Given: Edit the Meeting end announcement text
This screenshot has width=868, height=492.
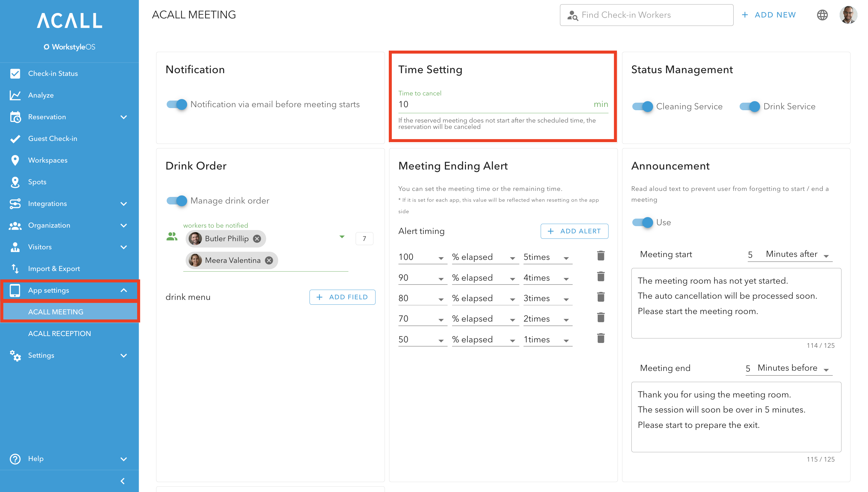Looking at the screenshot, I should [736, 417].
